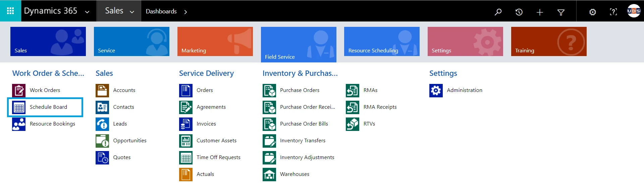Open the user profile avatar
The height and width of the screenshot is (192, 644).
click(x=634, y=11)
